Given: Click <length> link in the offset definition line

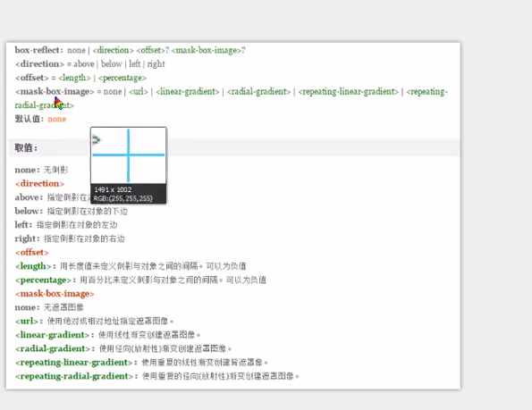Looking at the screenshot, I should coord(74,78).
